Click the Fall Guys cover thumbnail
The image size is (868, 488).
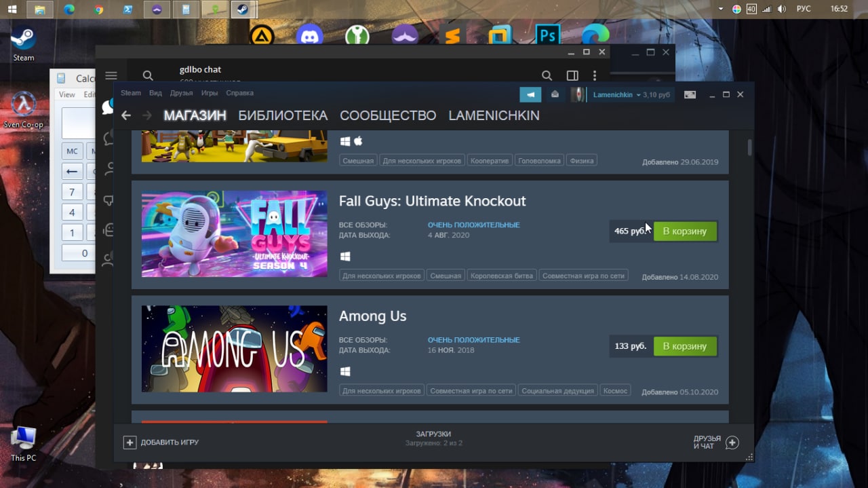(x=234, y=233)
